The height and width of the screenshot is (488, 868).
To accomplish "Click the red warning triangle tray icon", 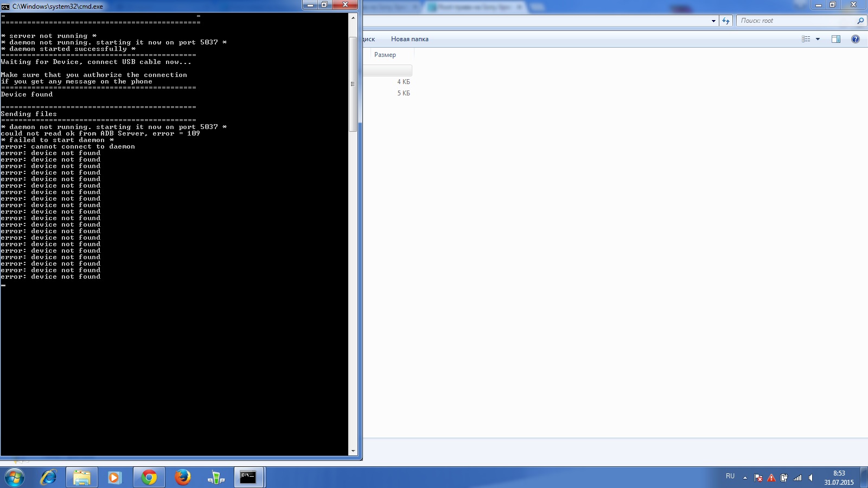I will [x=771, y=478].
